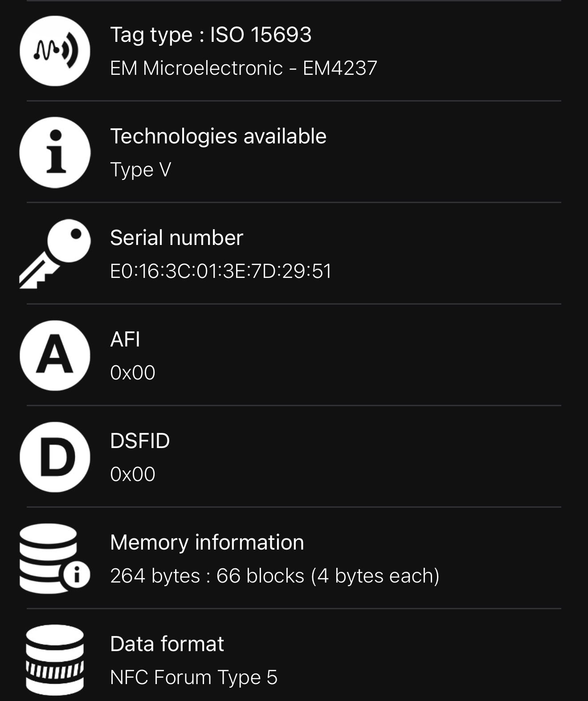Tap the database Data format icon
588x701 pixels.
pos(55,660)
